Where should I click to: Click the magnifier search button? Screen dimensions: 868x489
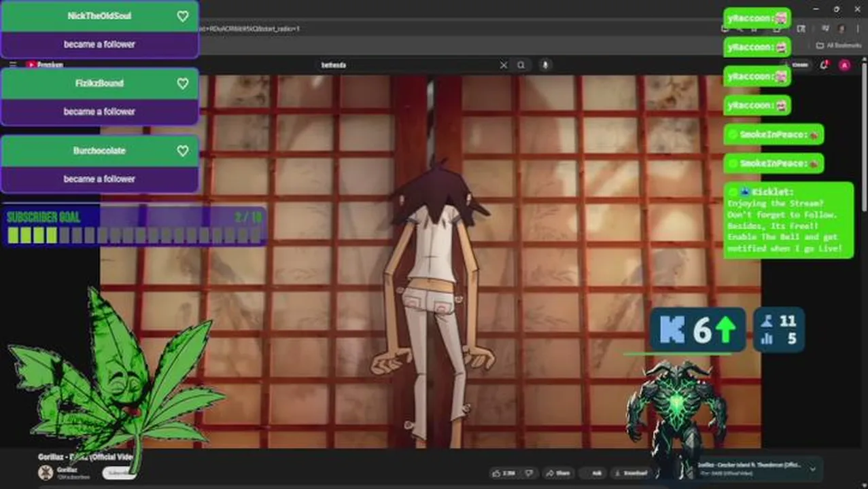coord(521,65)
